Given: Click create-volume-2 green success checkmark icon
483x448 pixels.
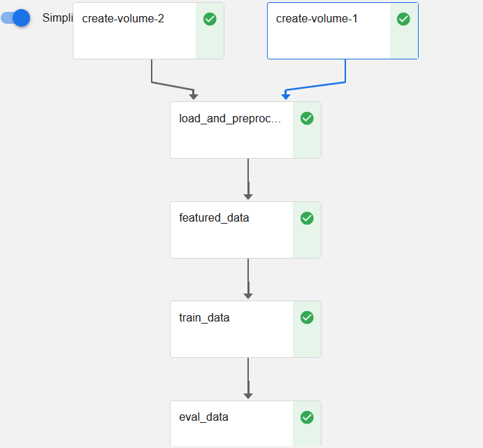Looking at the screenshot, I should click(210, 19).
